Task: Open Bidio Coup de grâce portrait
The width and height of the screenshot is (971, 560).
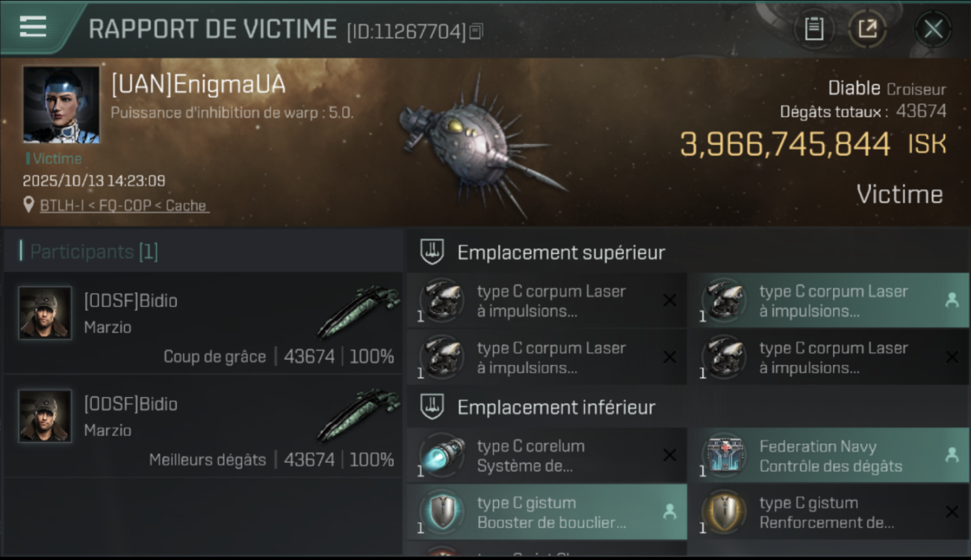Action: (46, 313)
